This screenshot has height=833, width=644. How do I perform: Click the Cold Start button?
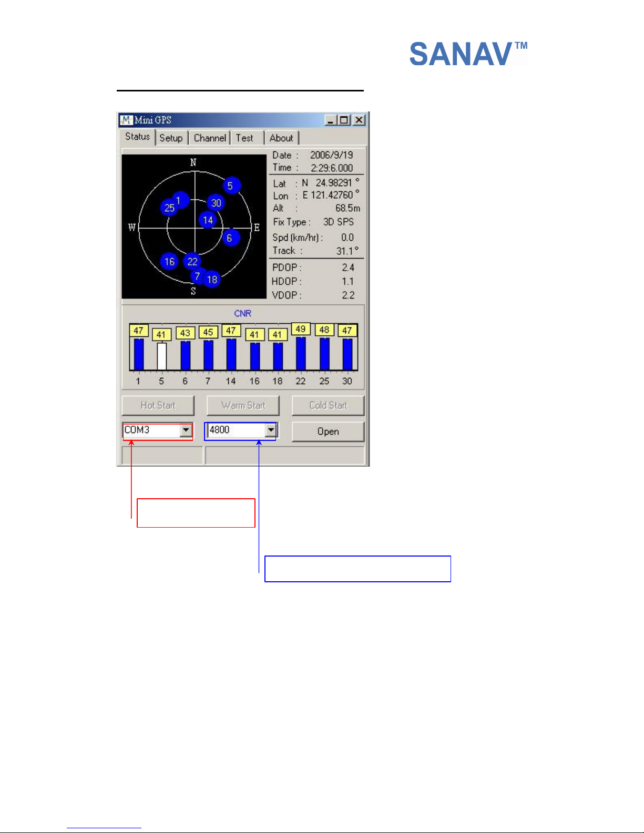(x=328, y=405)
